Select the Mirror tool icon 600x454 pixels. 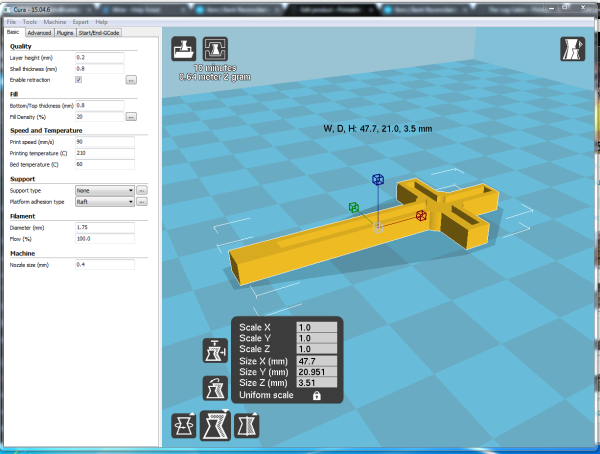[246, 425]
